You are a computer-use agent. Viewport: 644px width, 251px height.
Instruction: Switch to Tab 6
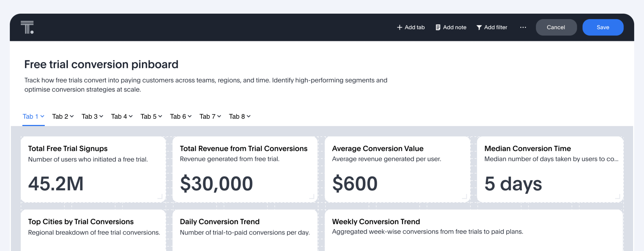(x=178, y=116)
